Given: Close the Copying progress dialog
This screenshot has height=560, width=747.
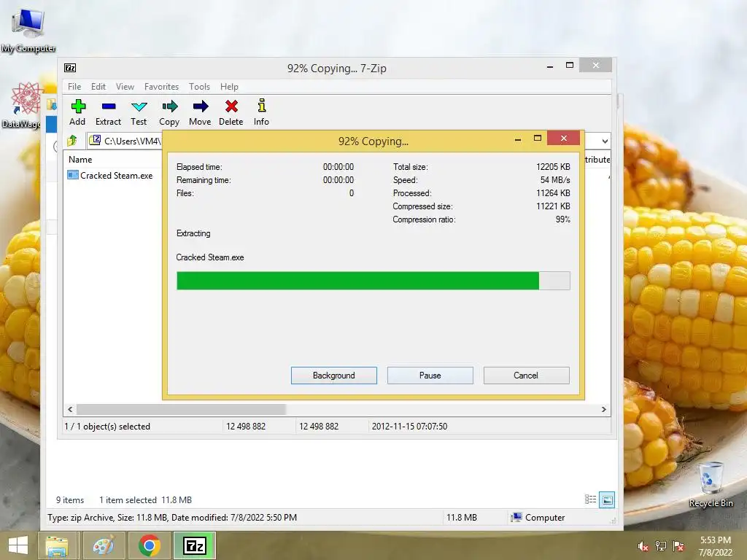Looking at the screenshot, I should (x=564, y=138).
